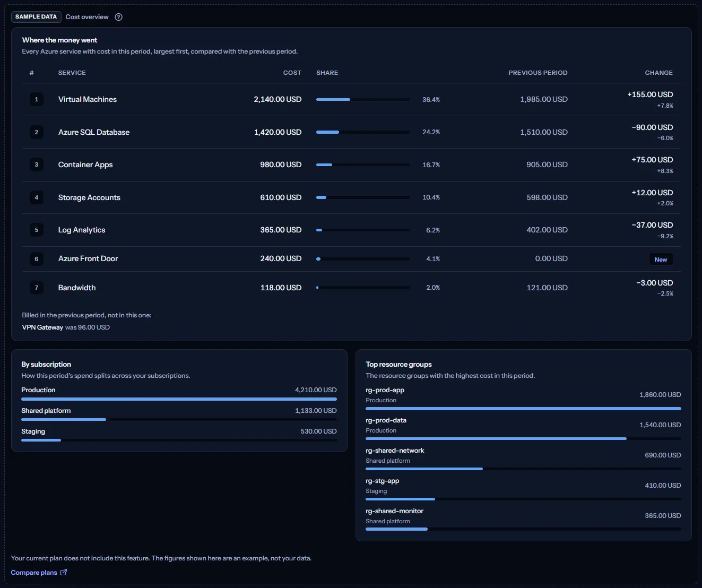Click the rg-stg-app resource group
The height and width of the screenshot is (588, 702).
click(x=382, y=481)
